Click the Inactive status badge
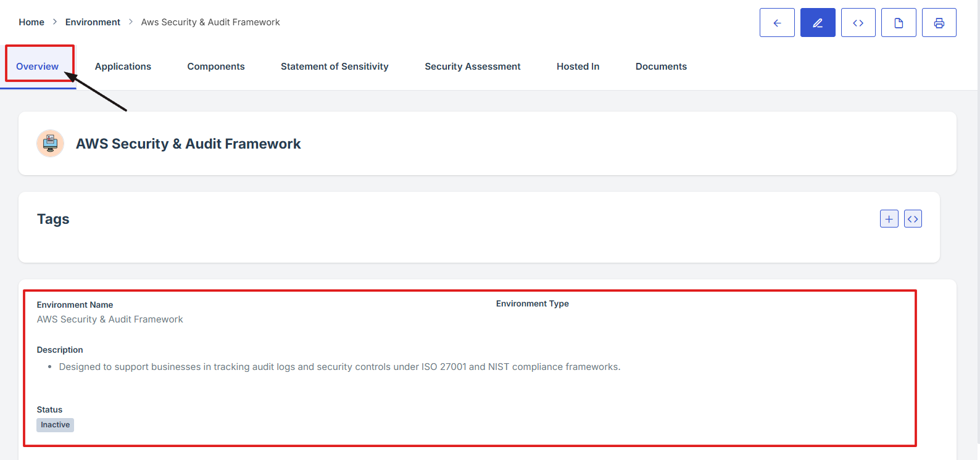 pos(55,425)
